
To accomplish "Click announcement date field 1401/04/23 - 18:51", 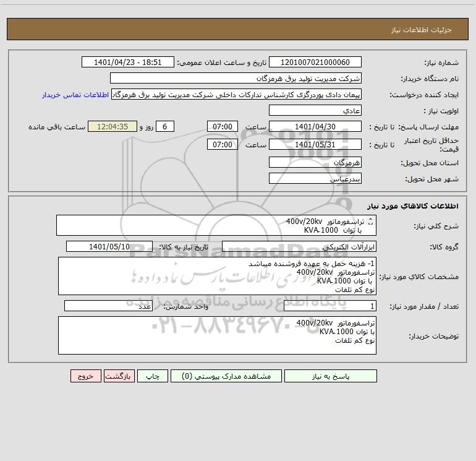I will tap(128, 62).
